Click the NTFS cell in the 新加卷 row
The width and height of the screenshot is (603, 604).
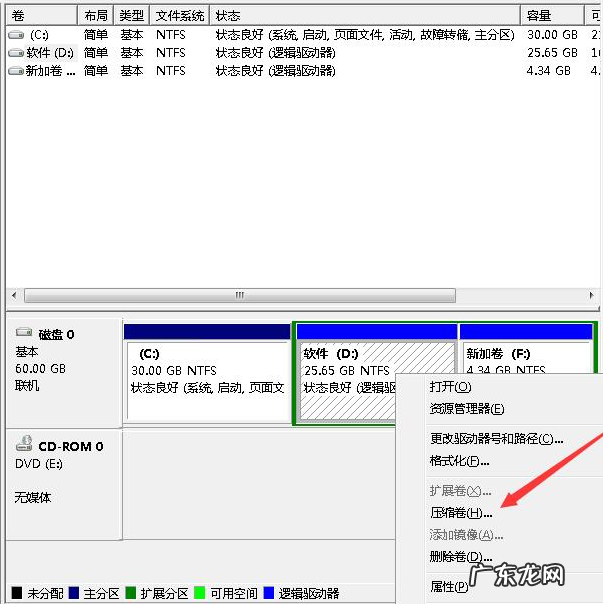point(171,71)
